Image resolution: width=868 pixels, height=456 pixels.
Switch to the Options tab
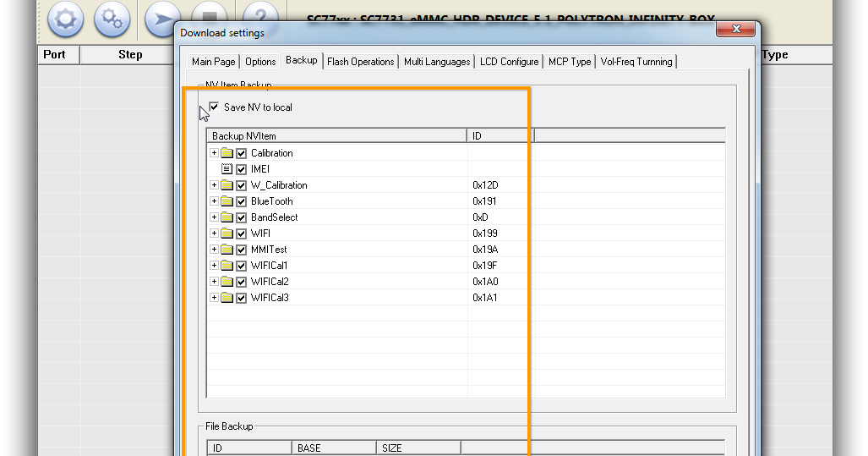tap(260, 62)
